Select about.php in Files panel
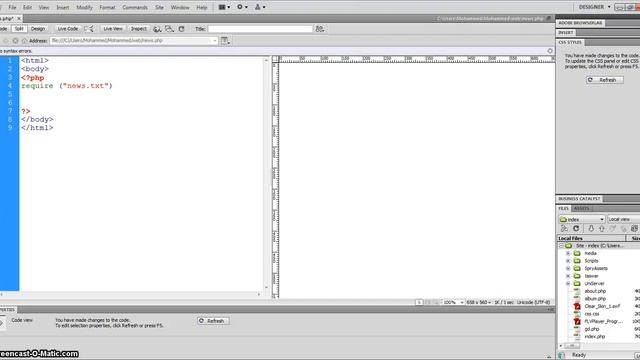 pyautogui.click(x=595, y=291)
